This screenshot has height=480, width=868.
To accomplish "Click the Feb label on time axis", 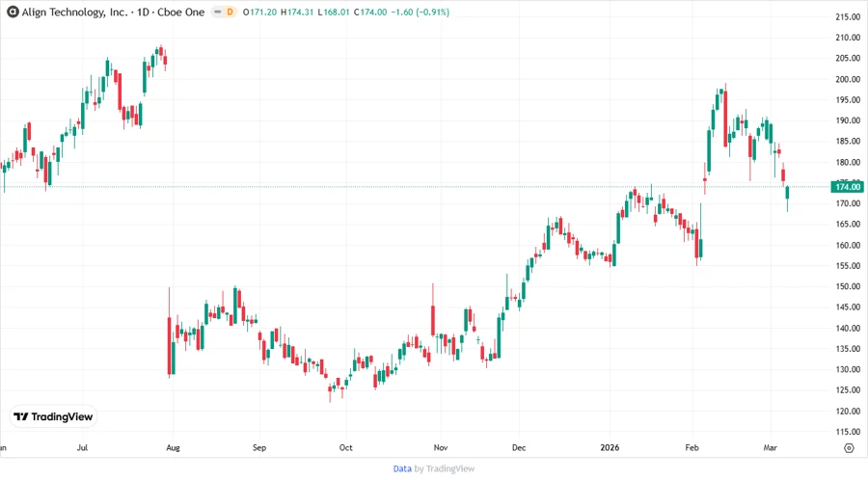I will pyautogui.click(x=692, y=447).
